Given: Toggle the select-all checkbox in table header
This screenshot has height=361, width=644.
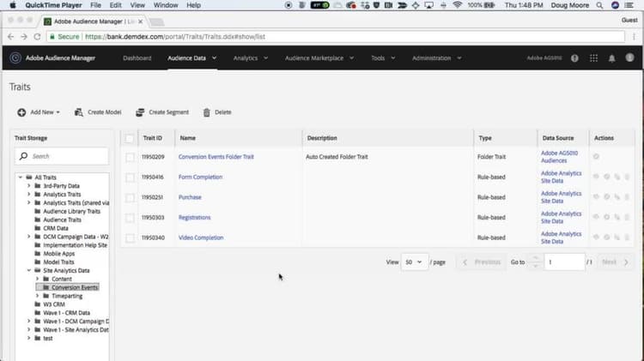Looking at the screenshot, I should pos(130,138).
